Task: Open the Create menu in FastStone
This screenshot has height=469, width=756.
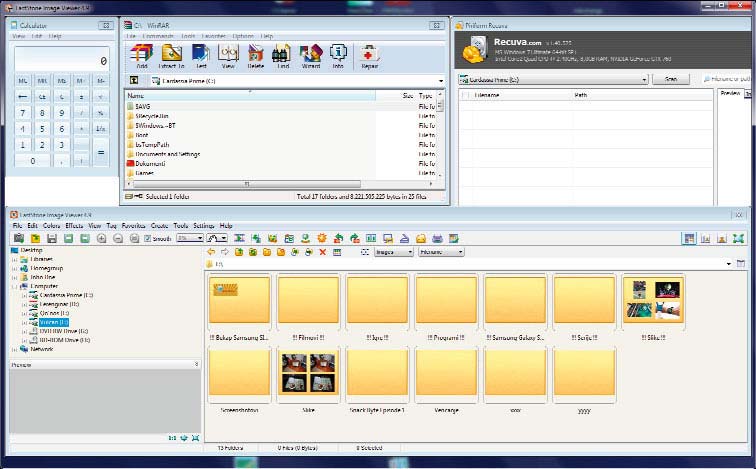Action: pyautogui.click(x=159, y=226)
